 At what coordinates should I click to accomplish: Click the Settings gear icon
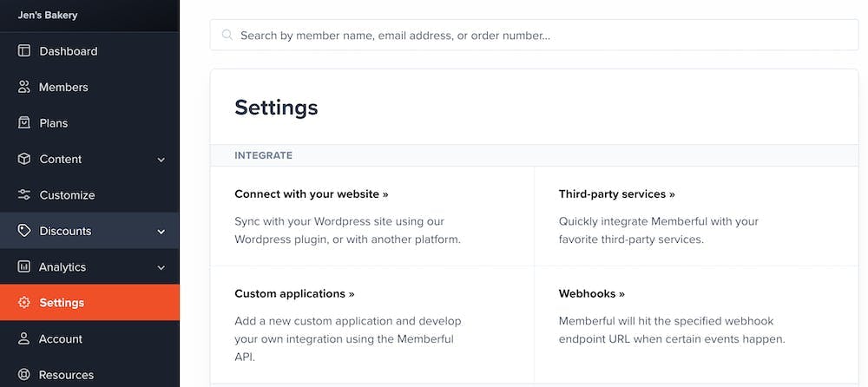pyautogui.click(x=24, y=303)
